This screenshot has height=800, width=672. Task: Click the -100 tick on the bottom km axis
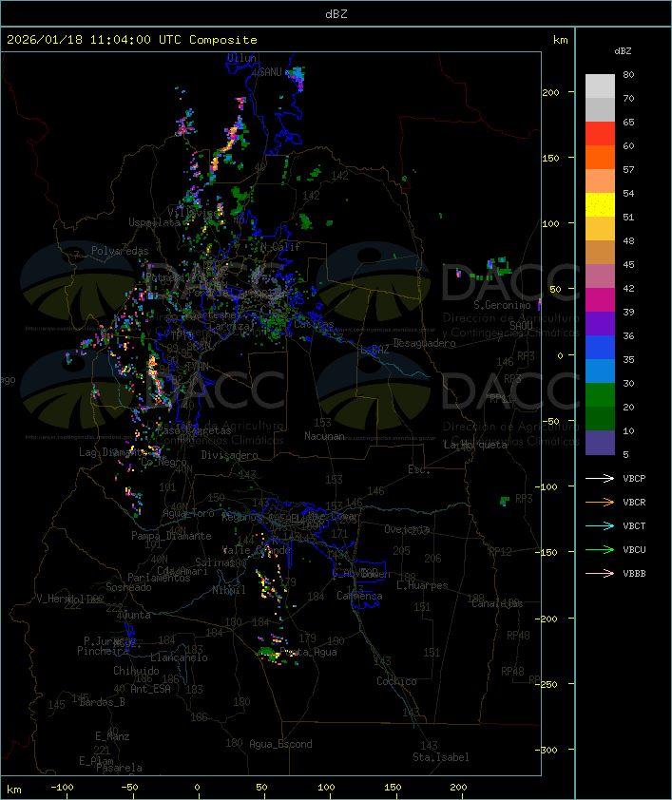[x=64, y=788]
